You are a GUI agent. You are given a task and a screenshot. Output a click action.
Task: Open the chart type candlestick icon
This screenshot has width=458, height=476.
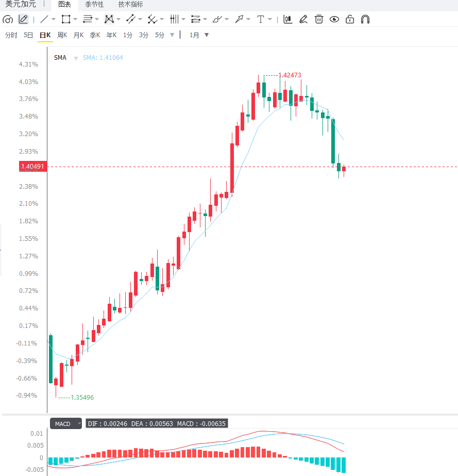[288, 20]
